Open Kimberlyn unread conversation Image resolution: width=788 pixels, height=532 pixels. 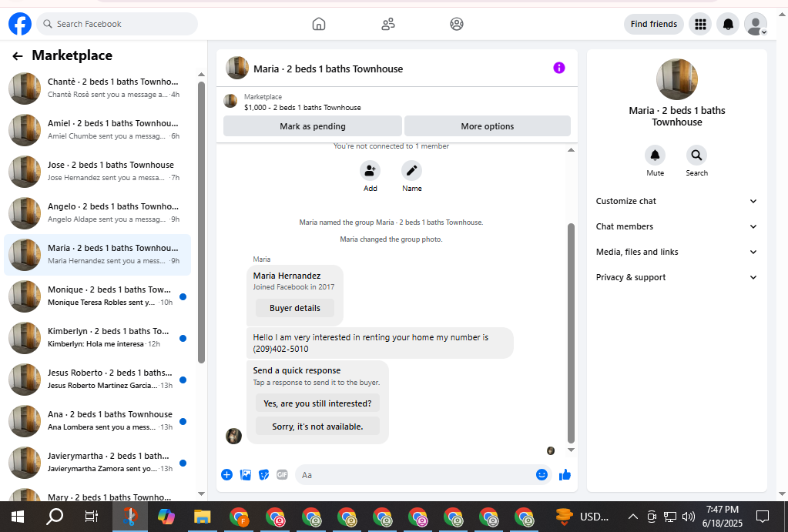98,337
